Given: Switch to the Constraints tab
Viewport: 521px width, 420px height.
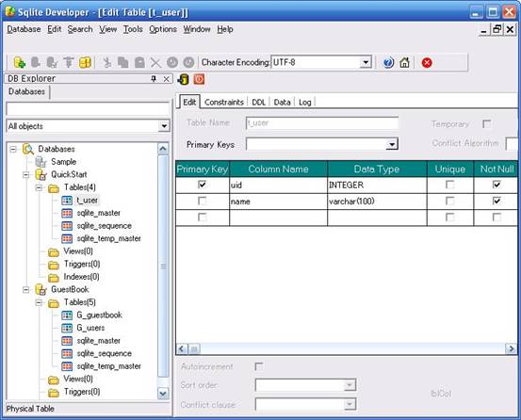Looking at the screenshot, I should point(224,102).
